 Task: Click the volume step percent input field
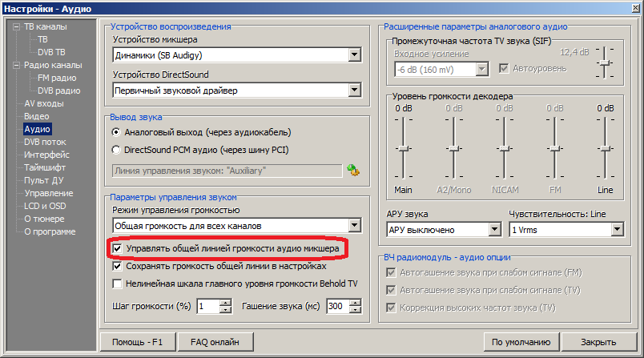click(206, 307)
